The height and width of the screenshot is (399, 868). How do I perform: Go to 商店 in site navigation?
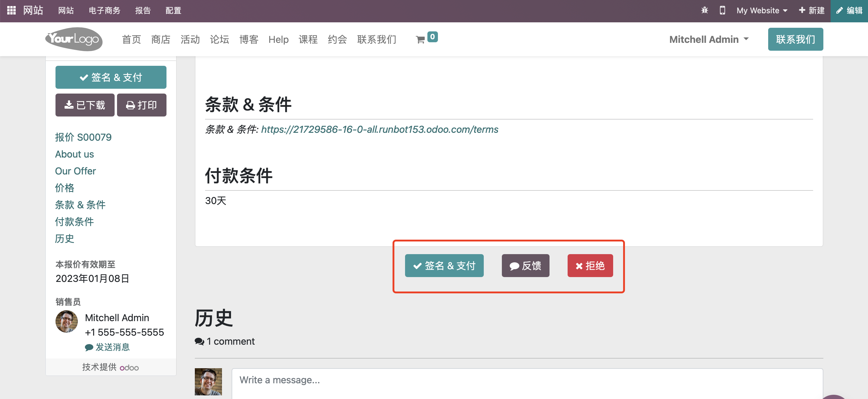coord(161,40)
